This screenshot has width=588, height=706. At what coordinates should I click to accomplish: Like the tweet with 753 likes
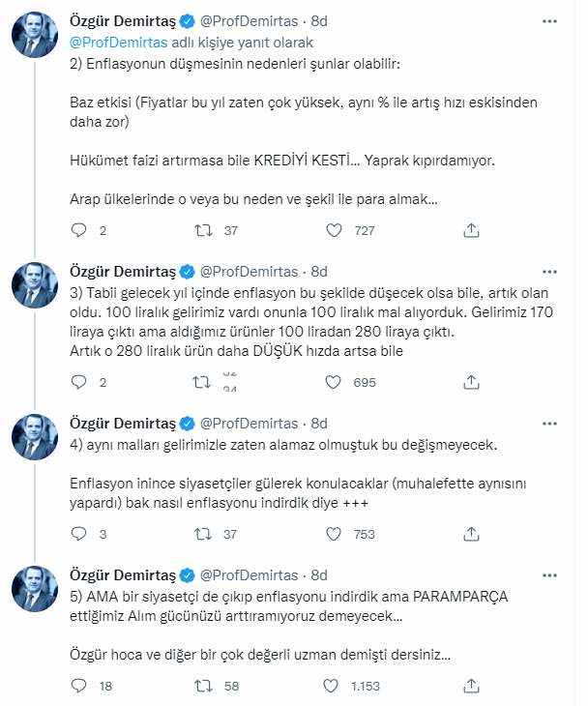pyautogui.click(x=334, y=533)
